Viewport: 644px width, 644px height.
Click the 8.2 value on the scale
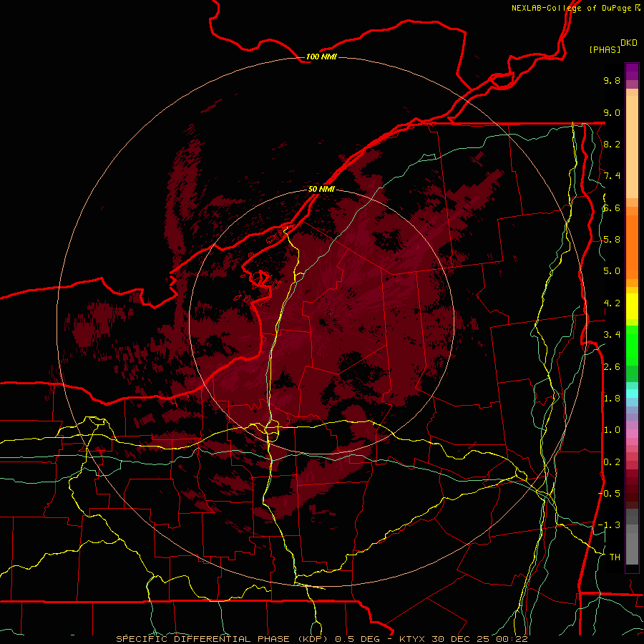point(612,144)
